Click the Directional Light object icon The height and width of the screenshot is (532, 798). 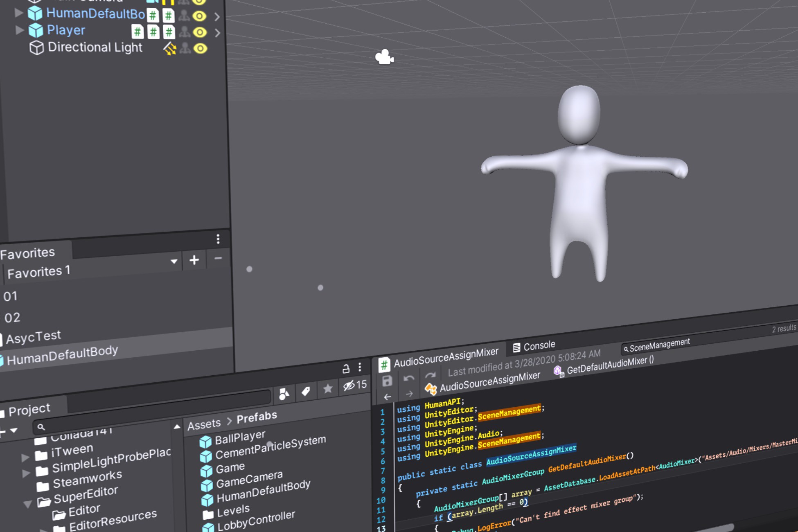36,48
